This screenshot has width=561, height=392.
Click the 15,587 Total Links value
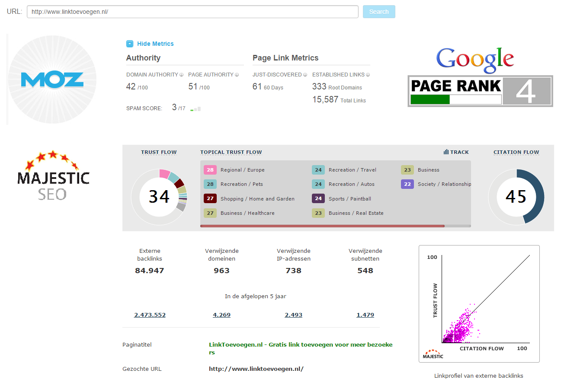click(x=339, y=100)
